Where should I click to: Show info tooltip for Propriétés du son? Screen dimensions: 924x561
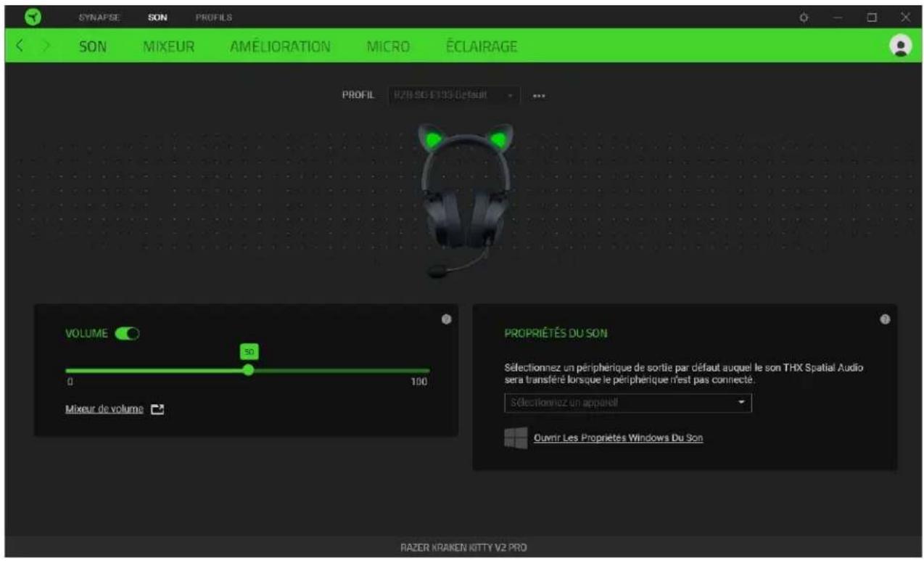(885, 319)
